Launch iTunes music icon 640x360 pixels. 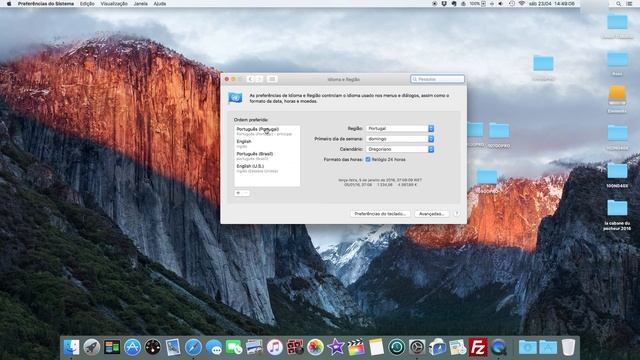click(x=275, y=347)
